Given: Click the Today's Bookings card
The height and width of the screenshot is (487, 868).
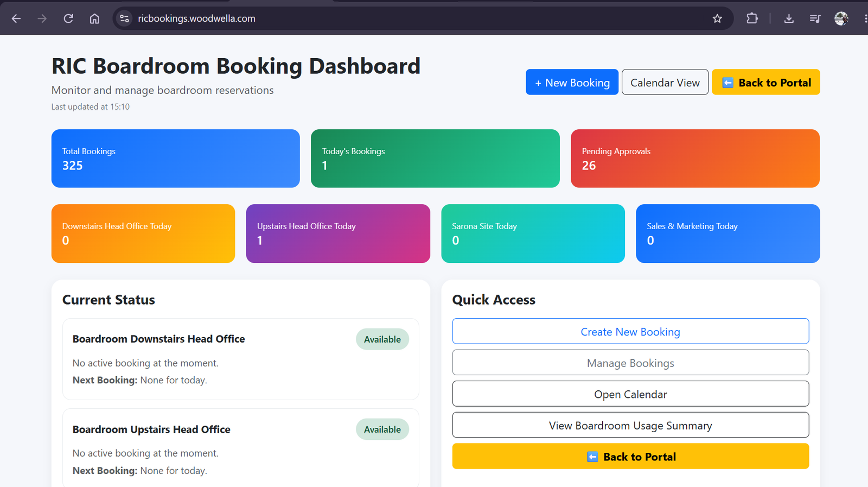Looking at the screenshot, I should tap(435, 159).
